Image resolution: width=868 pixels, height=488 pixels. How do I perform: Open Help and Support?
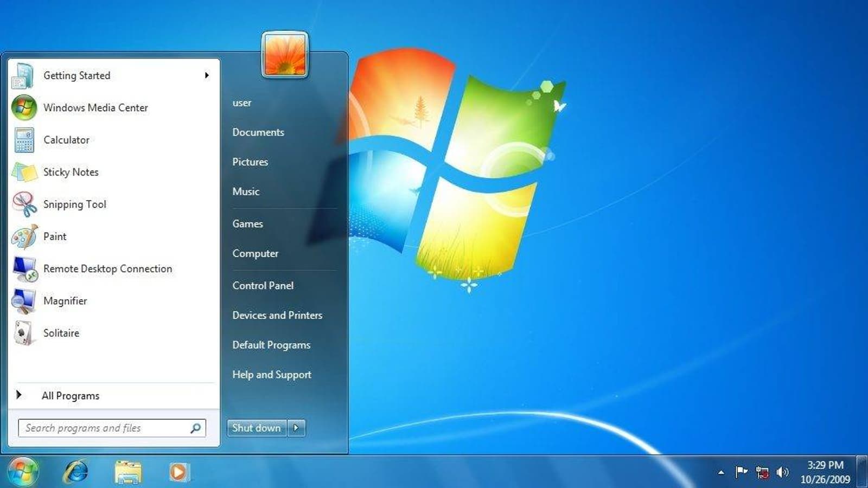click(x=272, y=375)
